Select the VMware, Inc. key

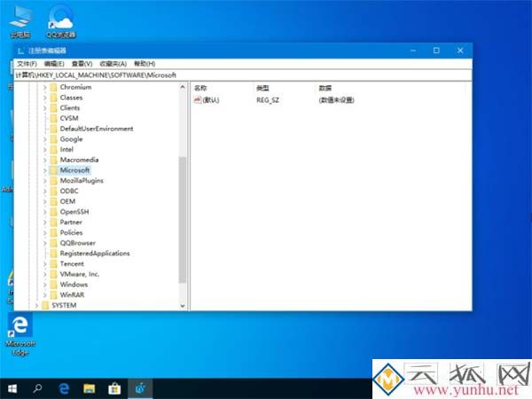[x=80, y=274]
